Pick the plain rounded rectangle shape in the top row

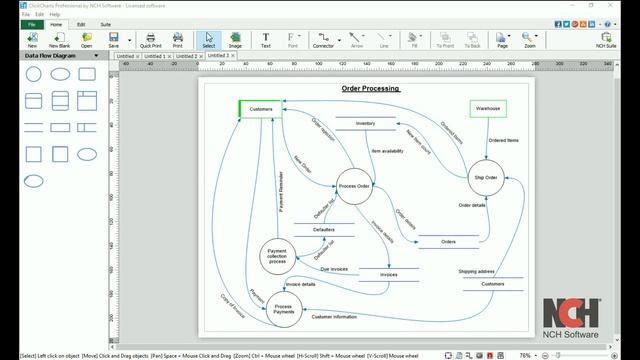click(87, 74)
